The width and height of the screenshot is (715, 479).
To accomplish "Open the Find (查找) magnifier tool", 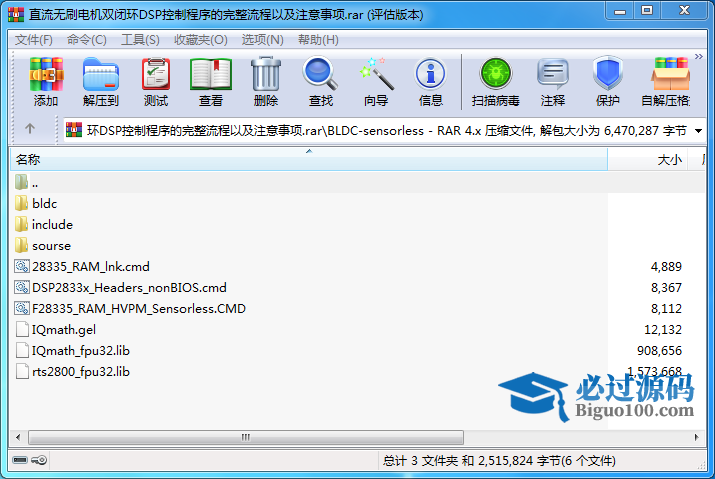I will pyautogui.click(x=321, y=81).
